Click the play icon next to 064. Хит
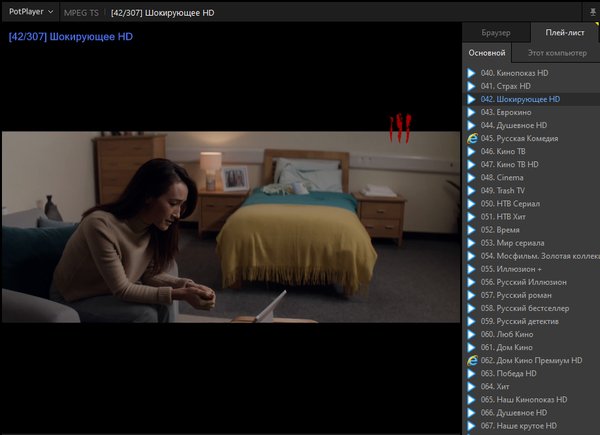This screenshot has width=600, height=435. coord(472,386)
